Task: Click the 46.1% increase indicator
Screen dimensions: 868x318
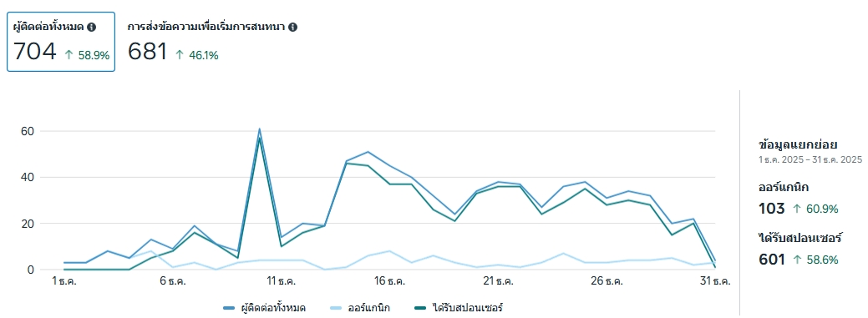Action: (196, 55)
